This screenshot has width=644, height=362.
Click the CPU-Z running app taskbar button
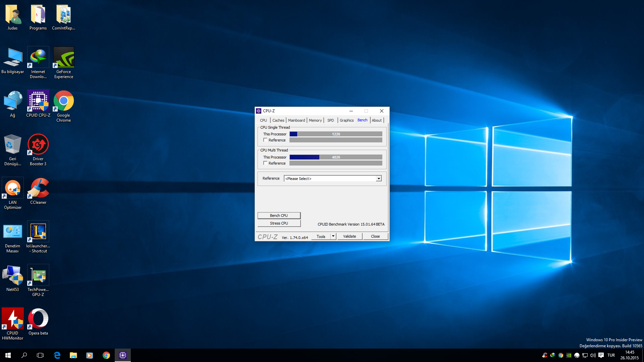(123, 355)
